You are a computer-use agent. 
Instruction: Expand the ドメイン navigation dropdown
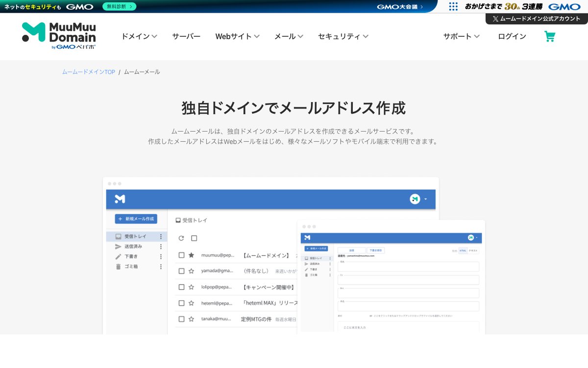(139, 36)
